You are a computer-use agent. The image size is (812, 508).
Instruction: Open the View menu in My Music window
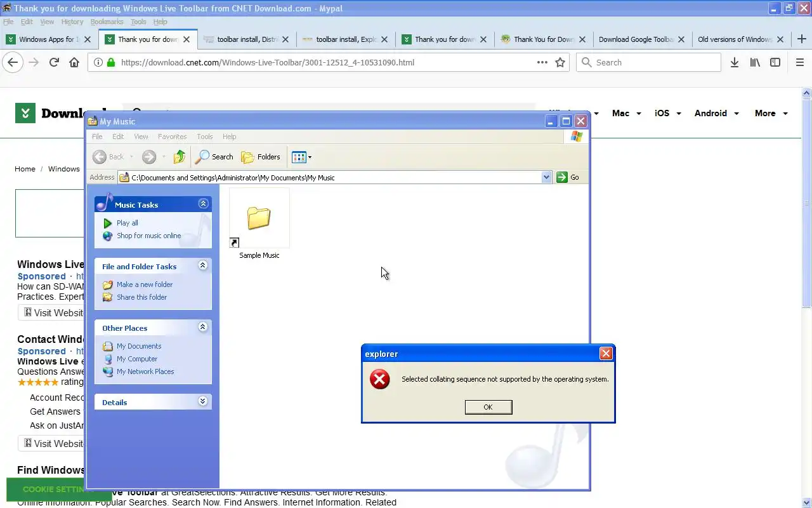click(141, 137)
